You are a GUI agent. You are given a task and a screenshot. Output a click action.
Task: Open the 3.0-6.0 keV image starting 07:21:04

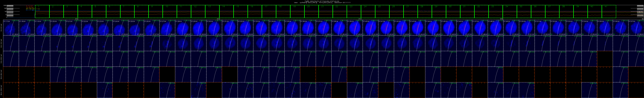(x=73, y=28)
